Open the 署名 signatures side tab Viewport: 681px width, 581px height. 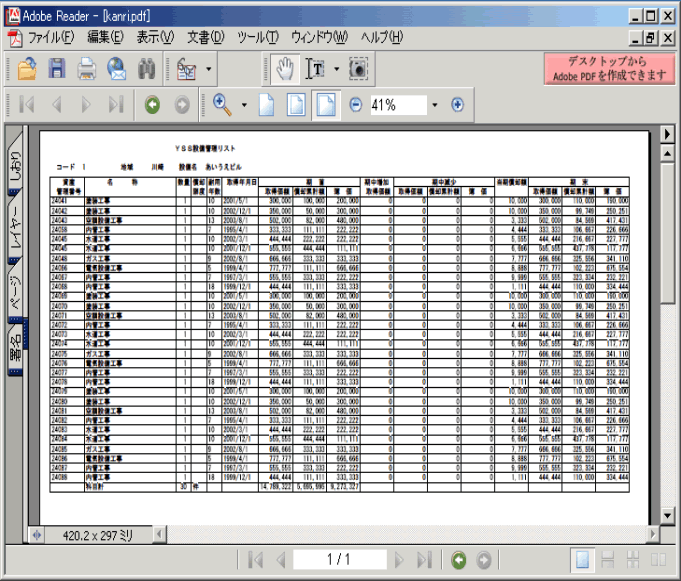(x=15, y=350)
